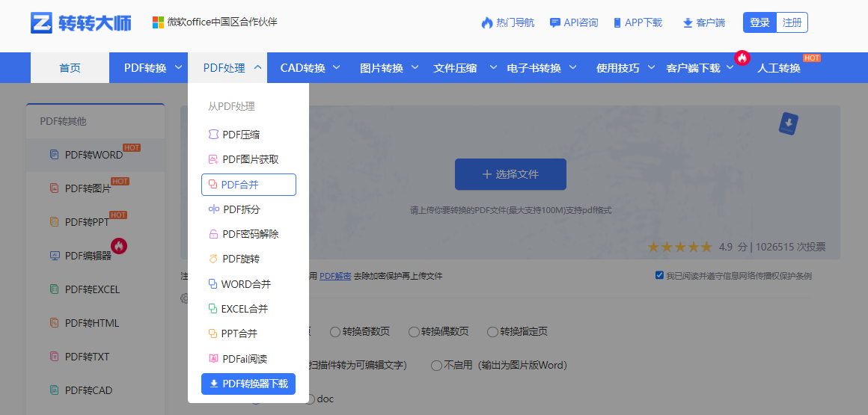868x415 pixels.
Task: Click the blue download badge in upload area
Action: click(788, 123)
